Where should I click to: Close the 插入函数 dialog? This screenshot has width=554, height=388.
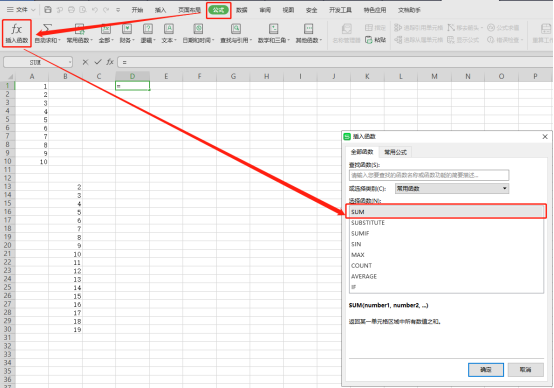click(x=545, y=136)
